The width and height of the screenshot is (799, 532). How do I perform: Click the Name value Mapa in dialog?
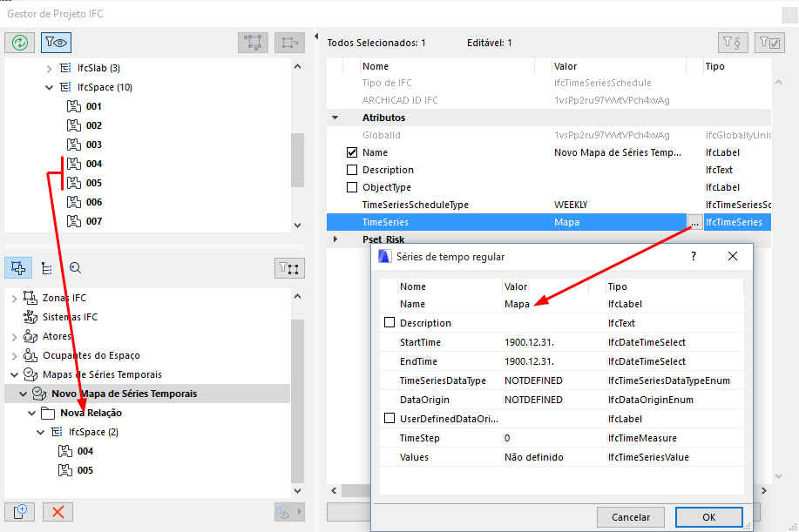(x=517, y=304)
